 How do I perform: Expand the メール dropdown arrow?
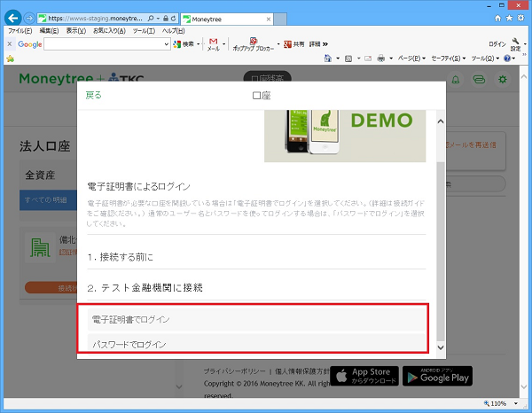[x=224, y=44]
